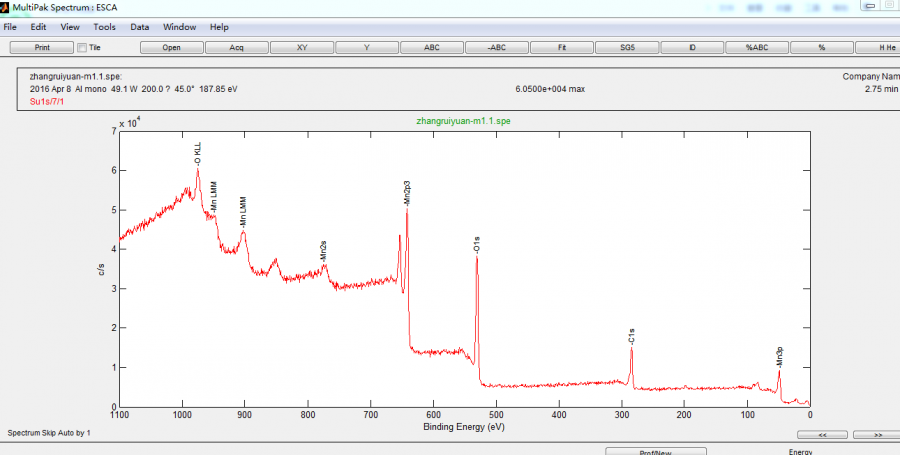Click the Prof/New button
This screenshot has height=455, width=900.
tap(655, 452)
